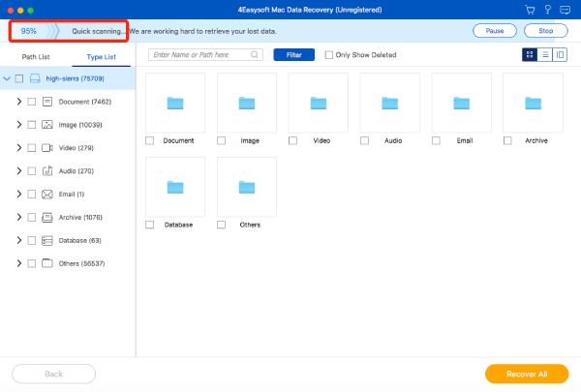Click the high-sierra drive icon
The image size is (581, 392).
[35, 78]
